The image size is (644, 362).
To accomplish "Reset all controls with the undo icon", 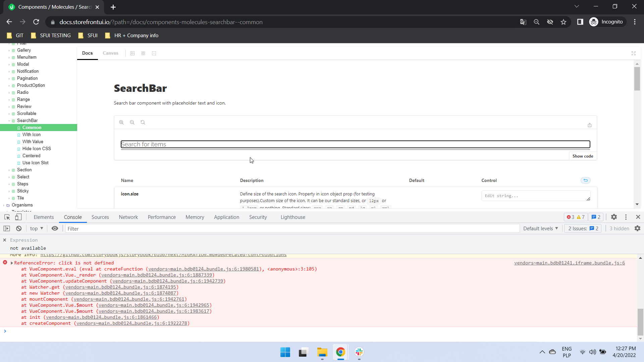I will click(586, 180).
